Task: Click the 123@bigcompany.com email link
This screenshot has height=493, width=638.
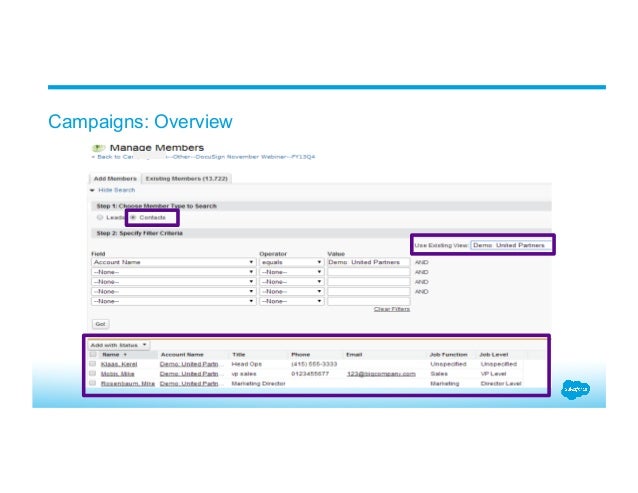Action: click(x=381, y=373)
